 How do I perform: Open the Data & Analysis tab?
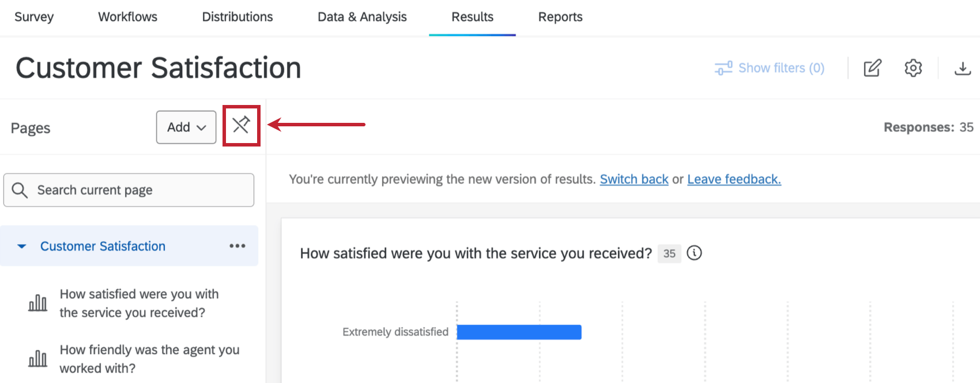pyautogui.click(x=362, y=17)
